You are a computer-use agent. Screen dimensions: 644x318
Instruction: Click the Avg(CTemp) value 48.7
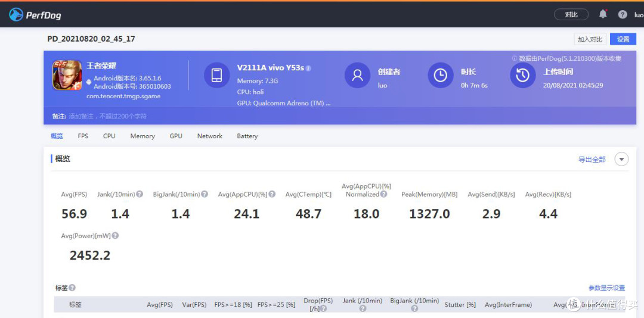pyautogui.click(x=308, y=214)
